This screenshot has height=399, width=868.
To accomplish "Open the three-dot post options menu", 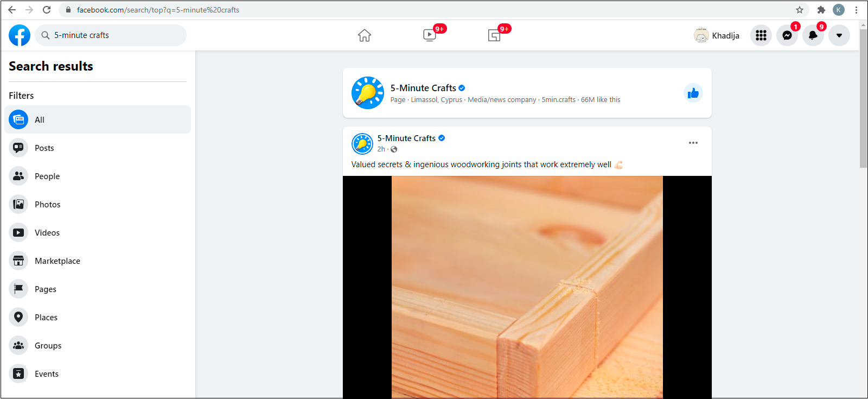I will click(693, 143).
